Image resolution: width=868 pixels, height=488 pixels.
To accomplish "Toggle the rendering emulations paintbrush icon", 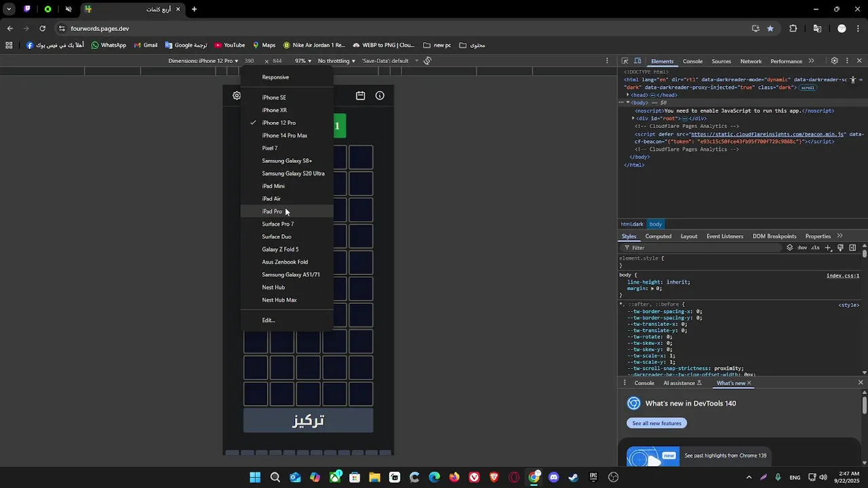I will coord(840,247).
